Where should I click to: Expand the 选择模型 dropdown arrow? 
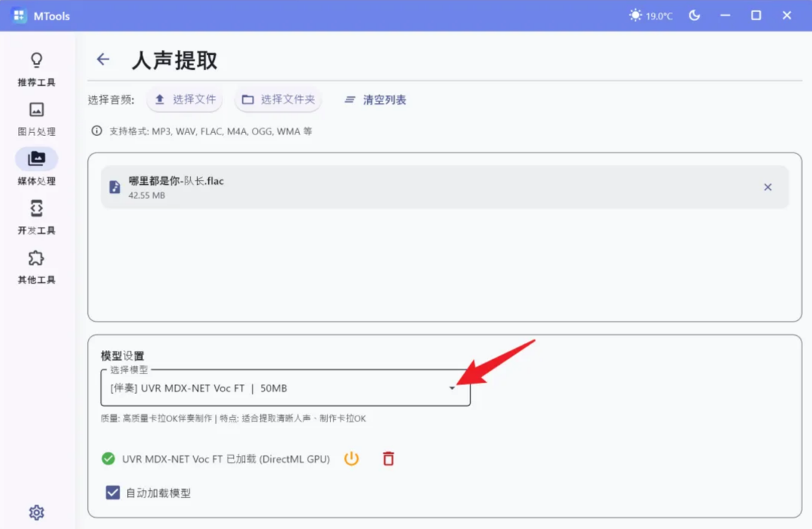[452, 388]
